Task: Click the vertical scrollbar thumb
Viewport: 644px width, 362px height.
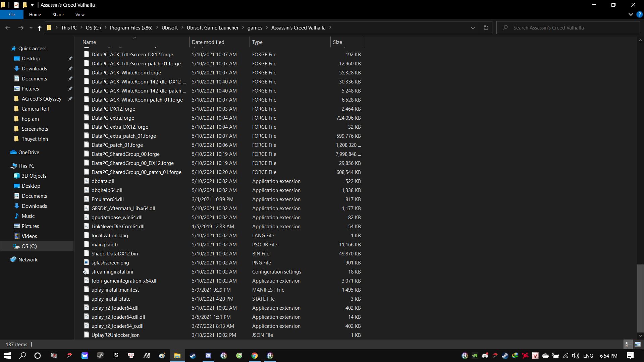Action: pos(640,298)
